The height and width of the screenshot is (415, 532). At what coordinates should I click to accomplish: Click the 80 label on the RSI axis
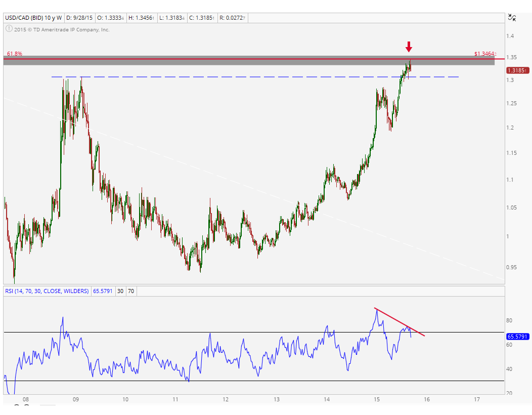click(x=509, y=320)
